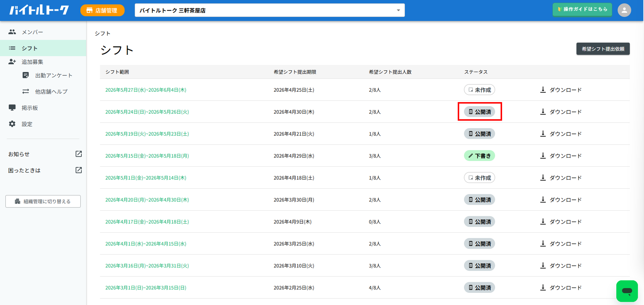Click download icon for 4月1日~4月15日 row
This screenshot has height=305, width=644.
click(543, 243)
